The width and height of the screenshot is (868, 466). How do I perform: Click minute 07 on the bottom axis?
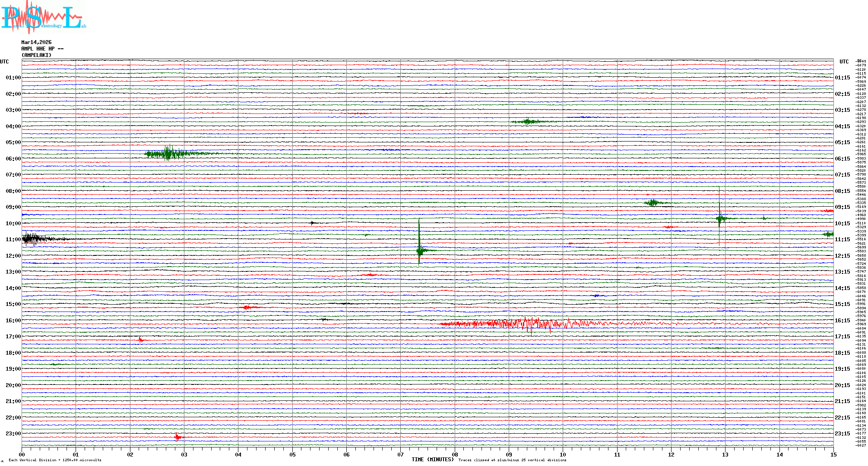click(x=400, y=454)
